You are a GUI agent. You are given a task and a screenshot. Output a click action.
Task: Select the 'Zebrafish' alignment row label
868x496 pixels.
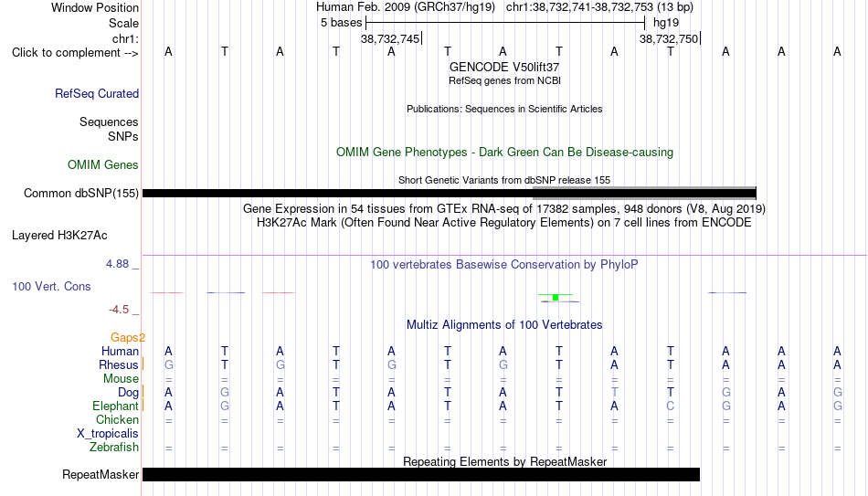coord(114,447)
